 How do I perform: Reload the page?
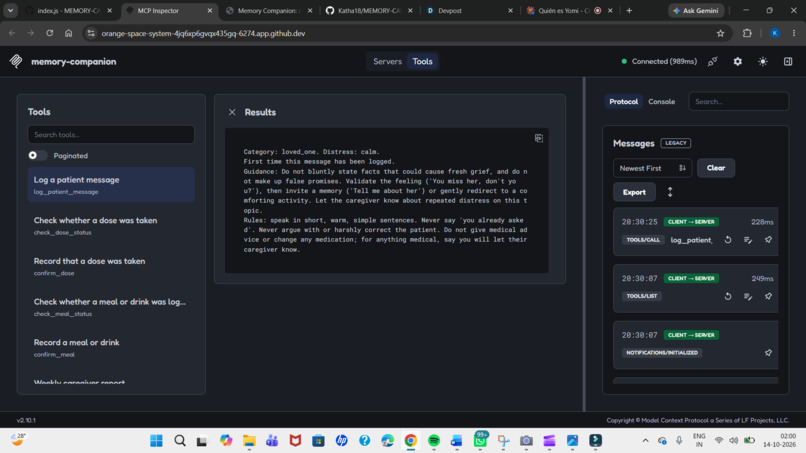(49, 33)
